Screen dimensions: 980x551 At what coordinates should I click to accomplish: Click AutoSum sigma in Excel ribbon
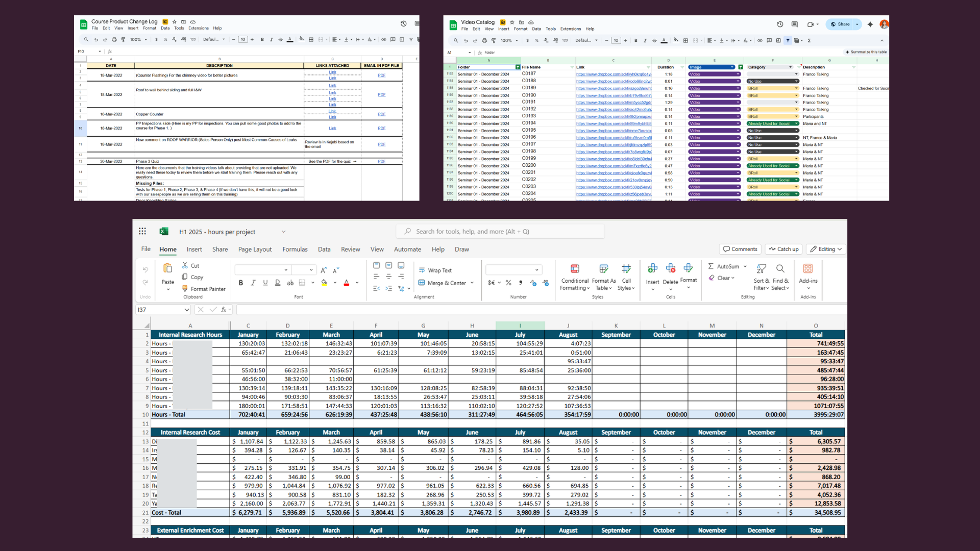click(x=711, y=266)
